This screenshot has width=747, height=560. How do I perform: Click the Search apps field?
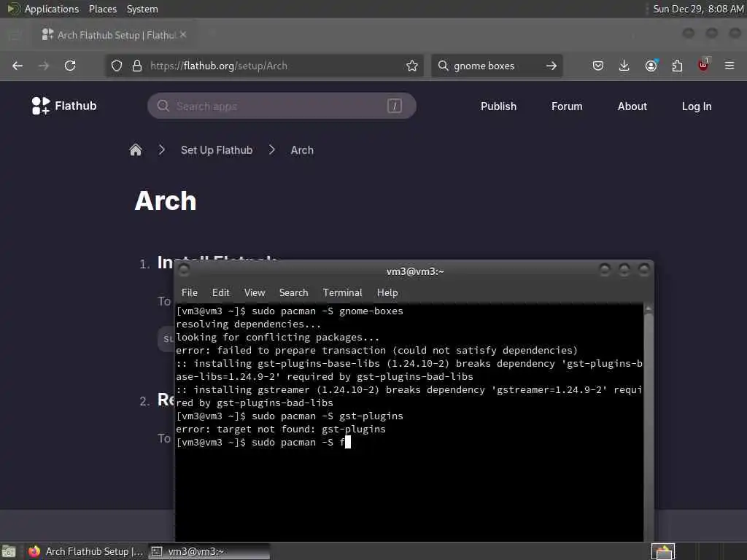coord(282,106)
